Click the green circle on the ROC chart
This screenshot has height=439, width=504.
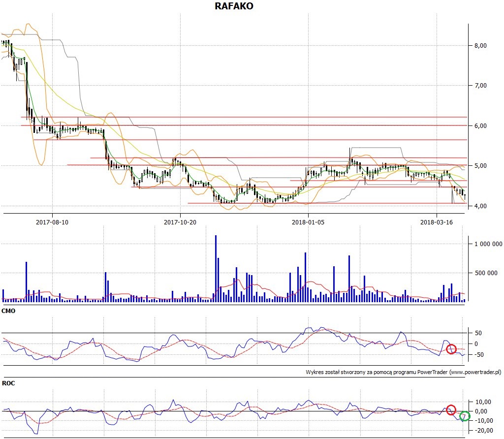465,416
